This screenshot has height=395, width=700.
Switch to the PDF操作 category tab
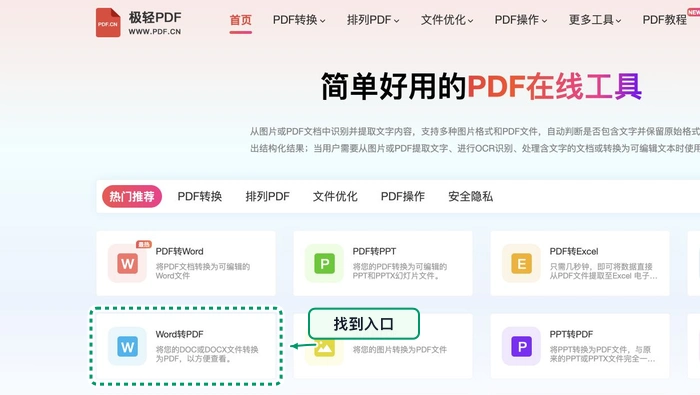[x=403, y=196]
